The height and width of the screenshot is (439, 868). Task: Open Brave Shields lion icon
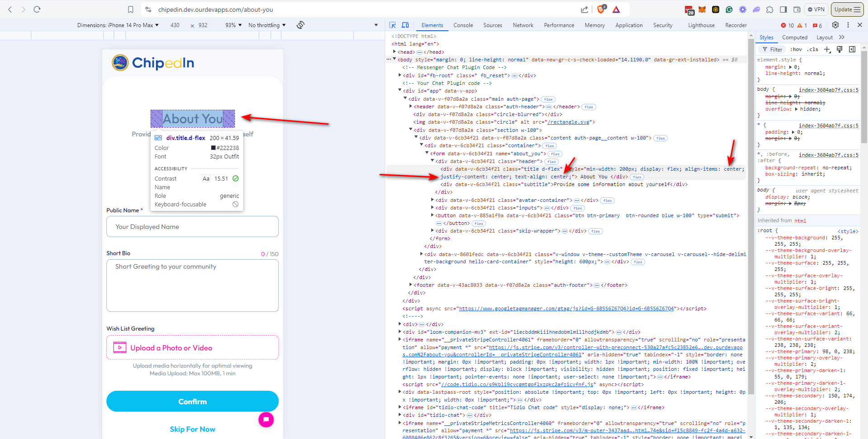(602, 9)
